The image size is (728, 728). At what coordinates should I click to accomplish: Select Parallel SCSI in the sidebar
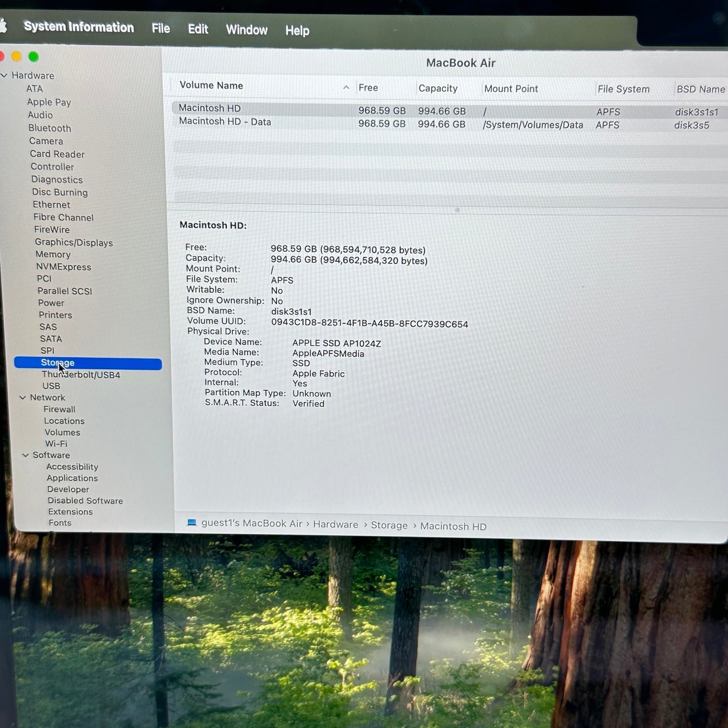[x=65, y=291]
